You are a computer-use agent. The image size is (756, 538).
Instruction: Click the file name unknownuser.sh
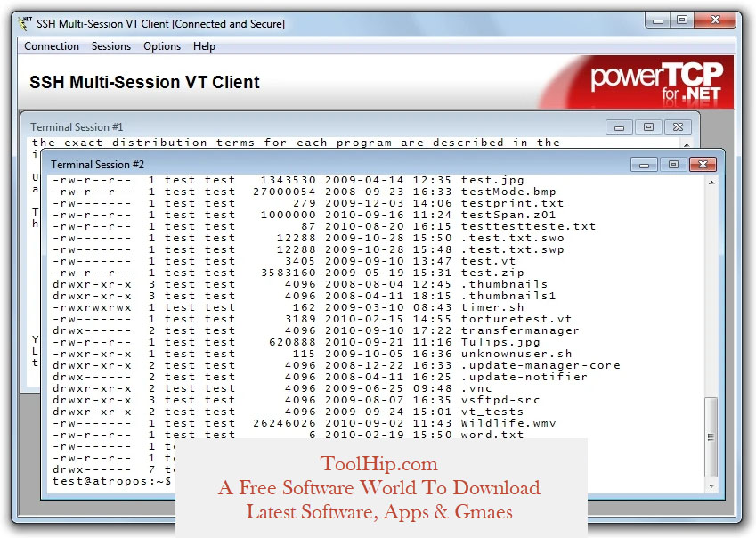516,354
